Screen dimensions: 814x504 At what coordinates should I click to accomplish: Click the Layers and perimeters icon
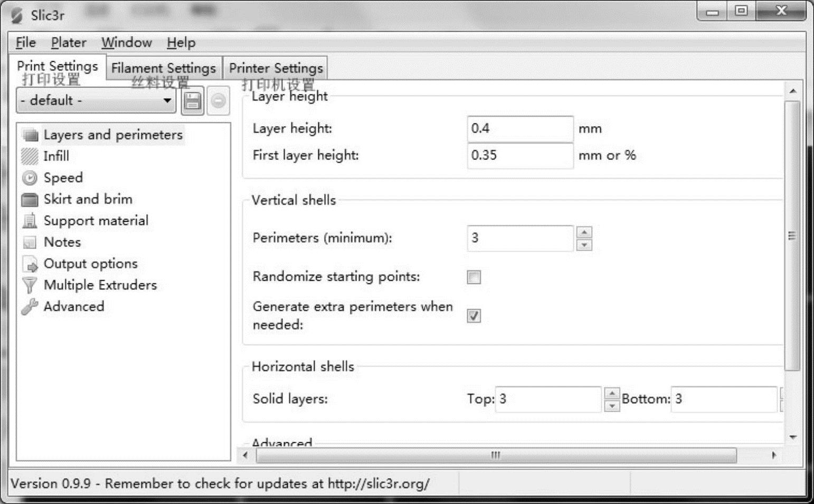point(30,135)
